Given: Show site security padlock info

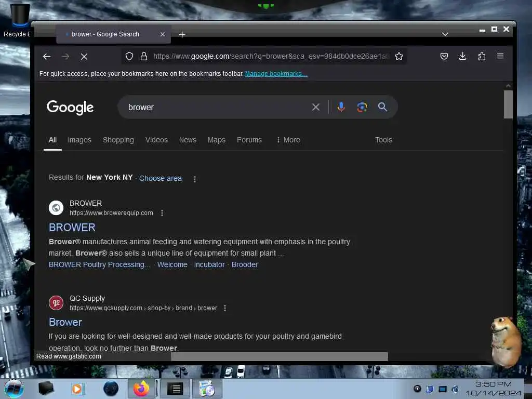Looking at the screenshot, I should click(144, 56).
